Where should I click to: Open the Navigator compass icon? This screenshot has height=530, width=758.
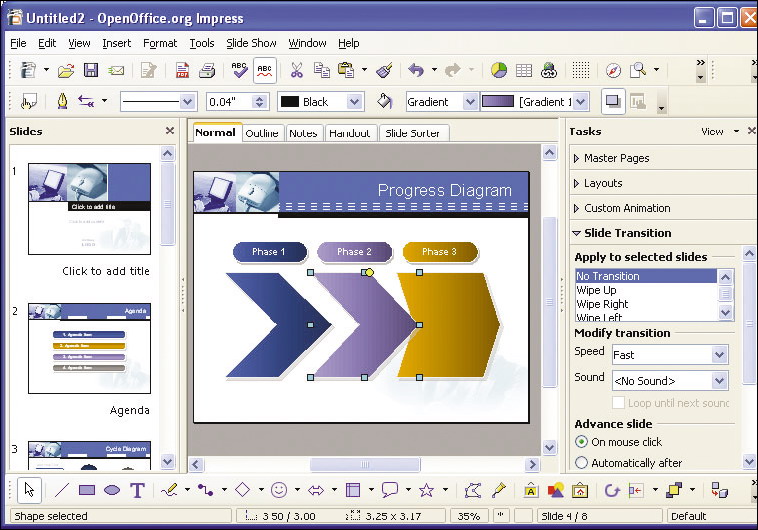coord(613,71)
